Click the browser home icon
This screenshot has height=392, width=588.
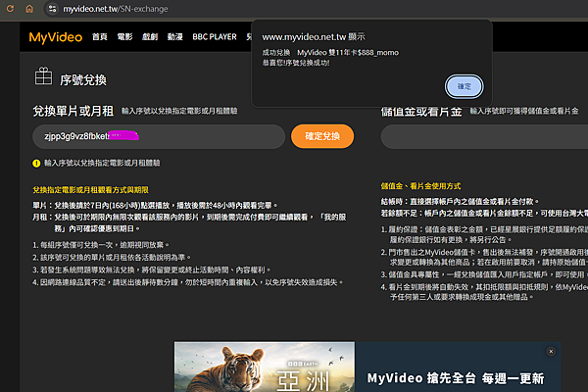29,8
